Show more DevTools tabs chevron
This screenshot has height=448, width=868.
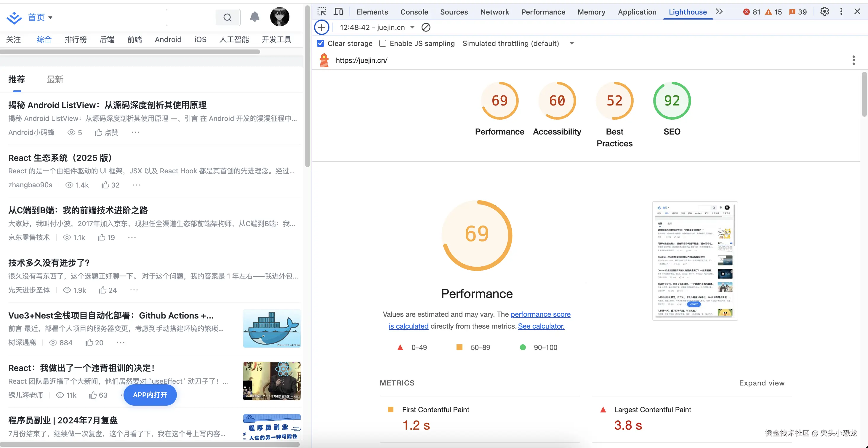pos(719,12)
